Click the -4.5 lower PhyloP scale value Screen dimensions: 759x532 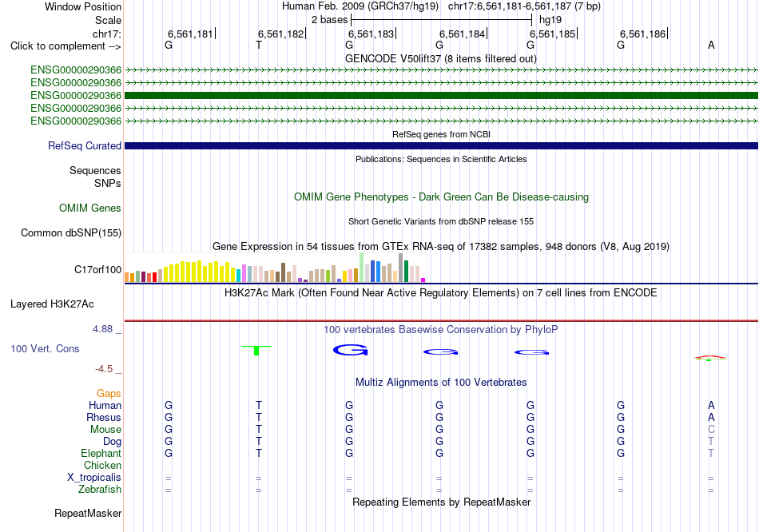tap(104, 369)
